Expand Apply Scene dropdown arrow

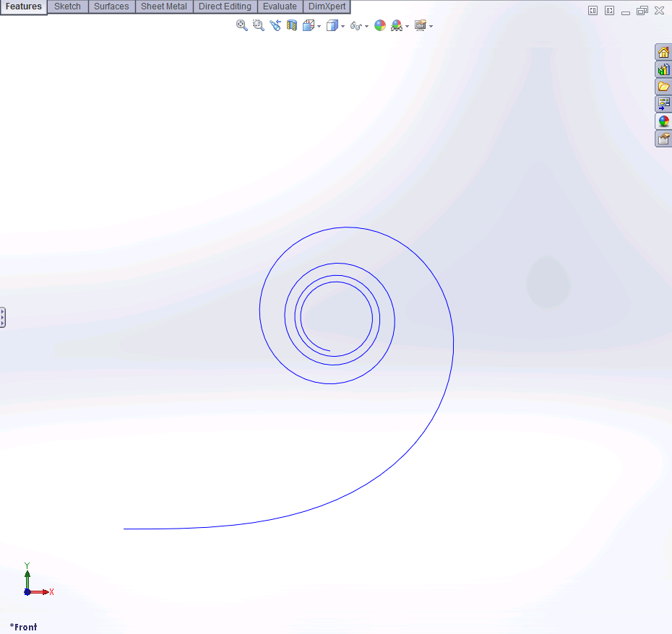pos(407,27)
